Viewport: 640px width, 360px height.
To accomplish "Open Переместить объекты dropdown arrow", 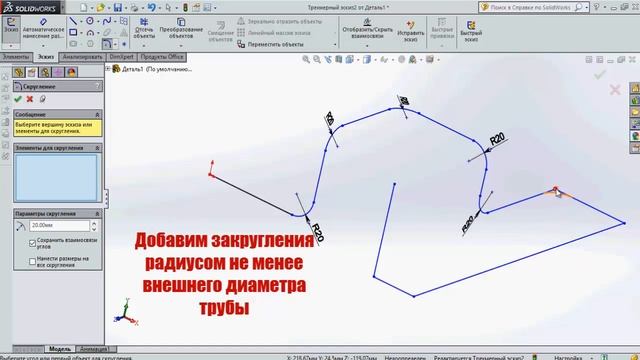I will coord(335,44).
